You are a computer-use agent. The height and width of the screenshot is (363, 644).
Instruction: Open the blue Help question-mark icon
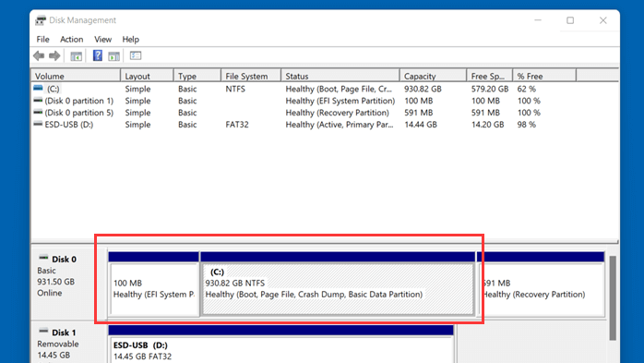click(98, 55)
